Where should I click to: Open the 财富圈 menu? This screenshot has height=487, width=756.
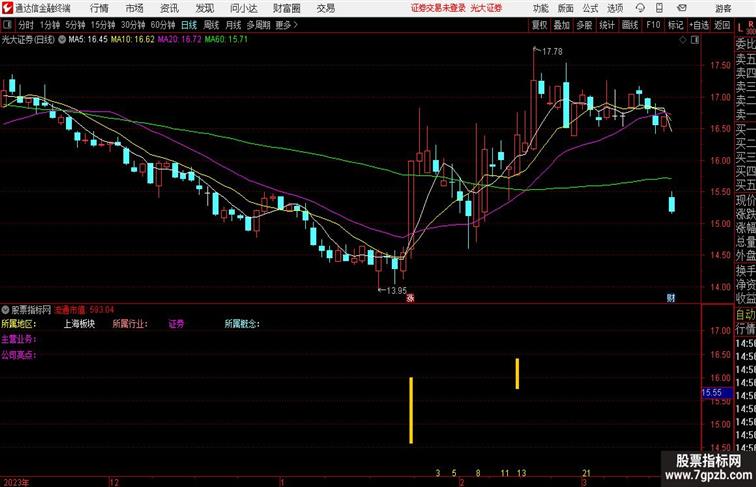pos(286,8)
